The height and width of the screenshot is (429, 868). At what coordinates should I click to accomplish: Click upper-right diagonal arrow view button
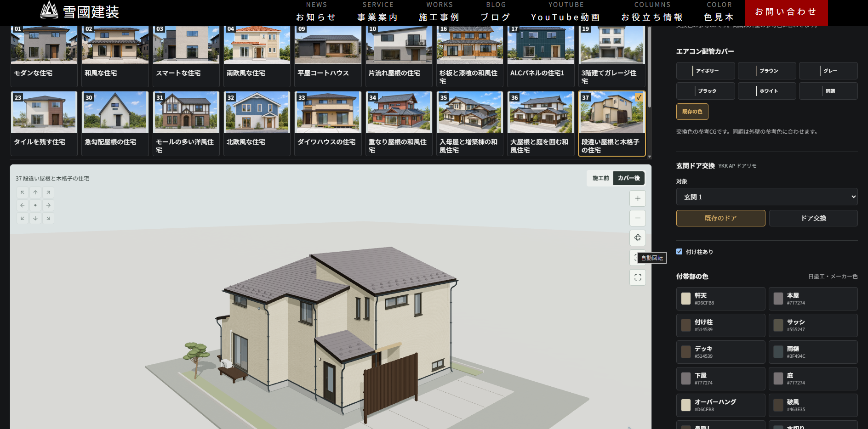[48, 192]
